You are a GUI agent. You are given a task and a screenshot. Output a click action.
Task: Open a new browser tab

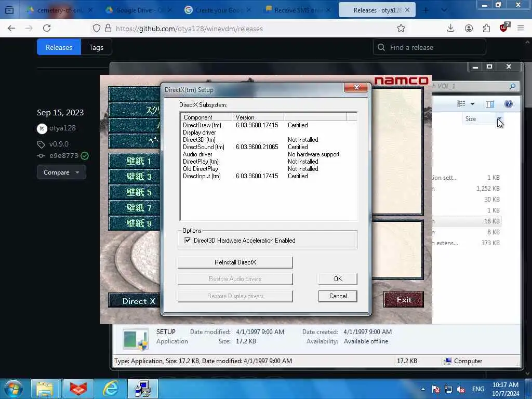(426, 10)
